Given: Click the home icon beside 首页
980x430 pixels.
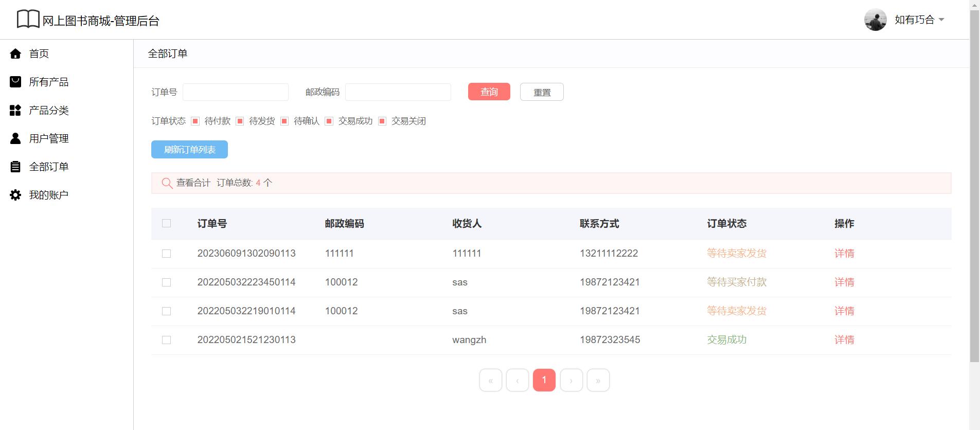Looking at the screenshot, I should 15,53.
